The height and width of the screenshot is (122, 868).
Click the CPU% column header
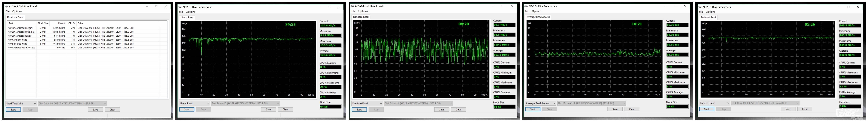72,23
